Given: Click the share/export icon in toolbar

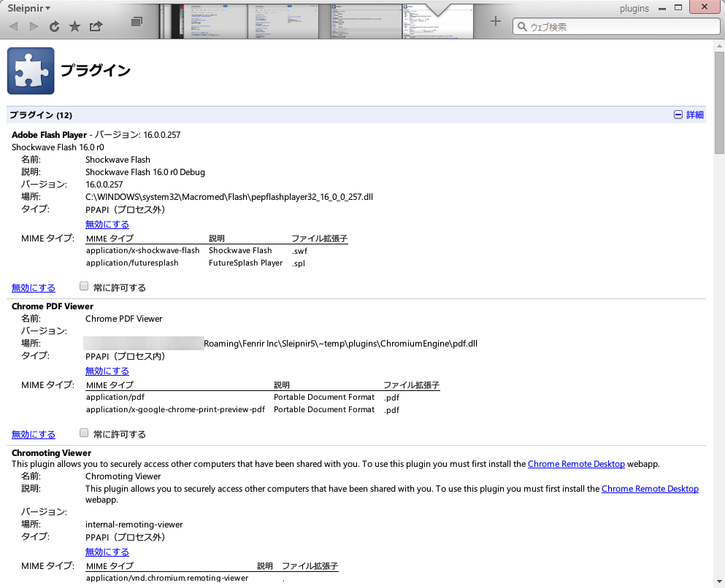Looking at the screenshot, I should tap(95, 26).
